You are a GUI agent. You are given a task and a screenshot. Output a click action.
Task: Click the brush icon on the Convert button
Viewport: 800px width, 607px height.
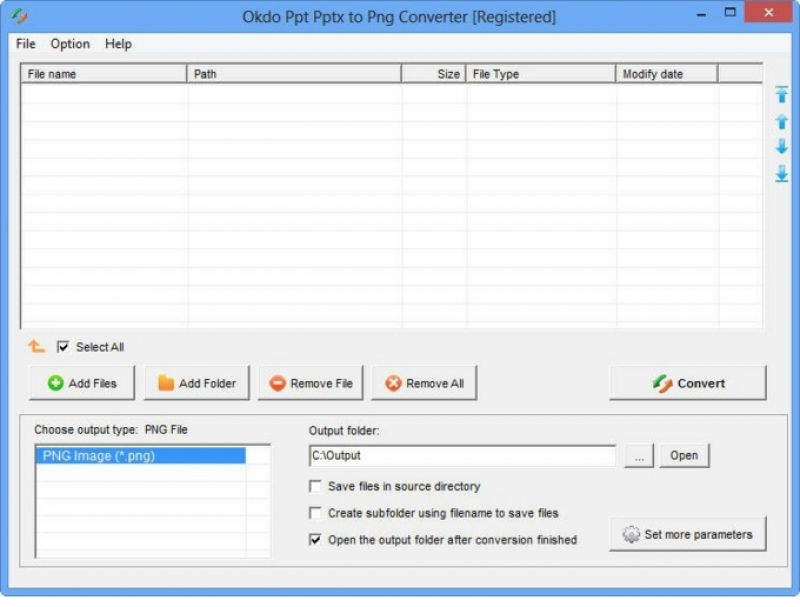662,383
